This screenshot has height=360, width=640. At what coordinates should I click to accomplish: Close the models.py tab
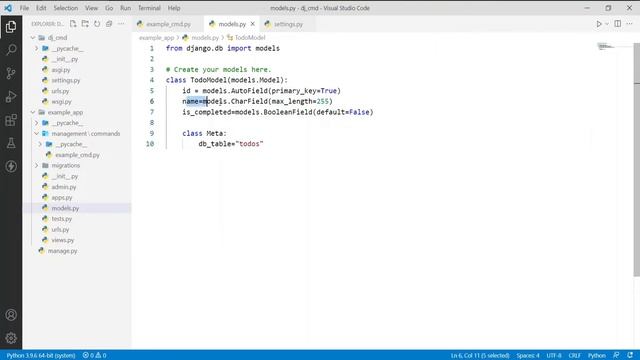[x=253, y=24]
